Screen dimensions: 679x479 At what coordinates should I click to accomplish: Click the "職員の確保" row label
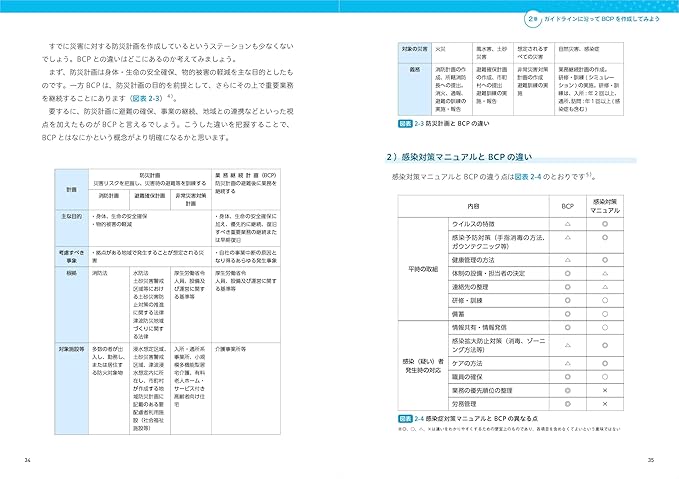[467, 377]
